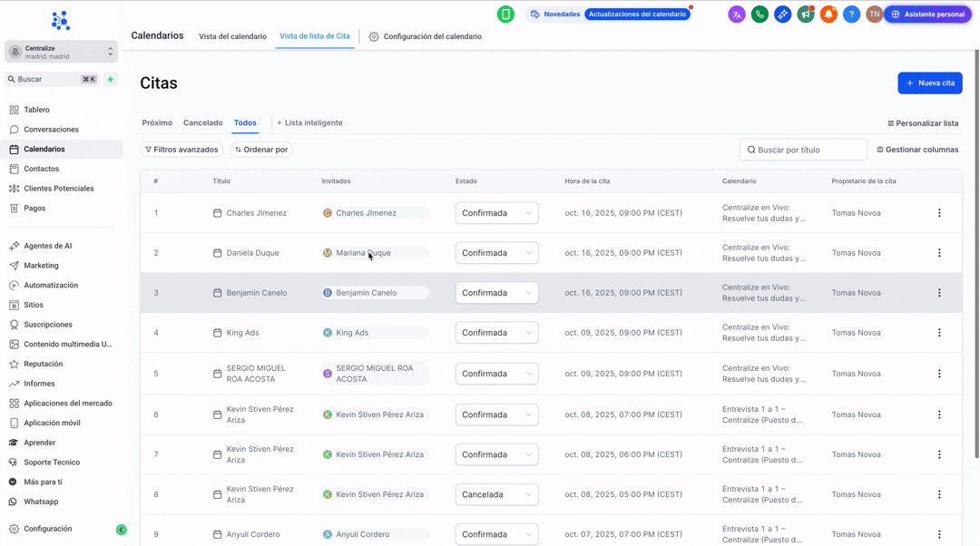Open the megaphone announcements icon
The width and height of the screenshot is (980, 546).
click(806, 15)
